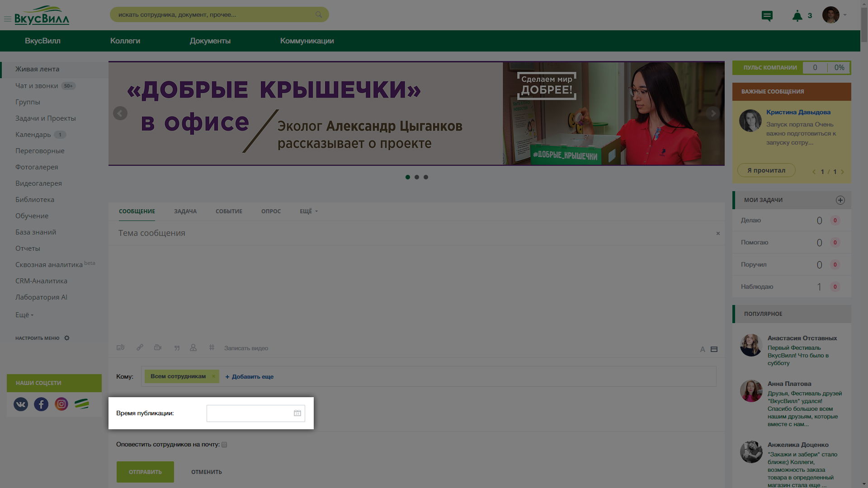The image size is (868, 488).
Task: Select the second banner slide dot
Action: pyautogui.click(x=417, y=177)
